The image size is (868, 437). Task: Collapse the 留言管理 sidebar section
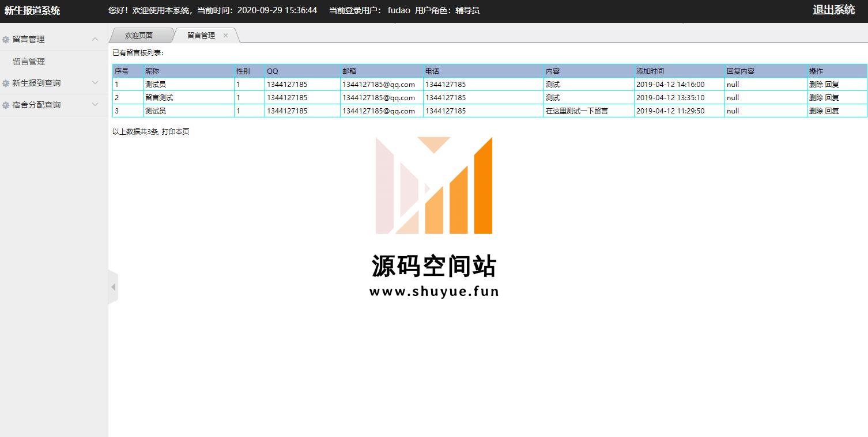[x=95, y=39]
